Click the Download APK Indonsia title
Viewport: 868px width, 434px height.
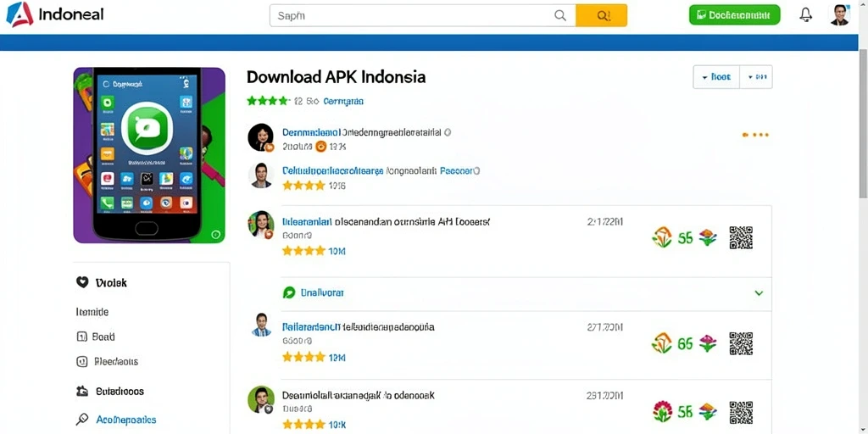(336, 76)
